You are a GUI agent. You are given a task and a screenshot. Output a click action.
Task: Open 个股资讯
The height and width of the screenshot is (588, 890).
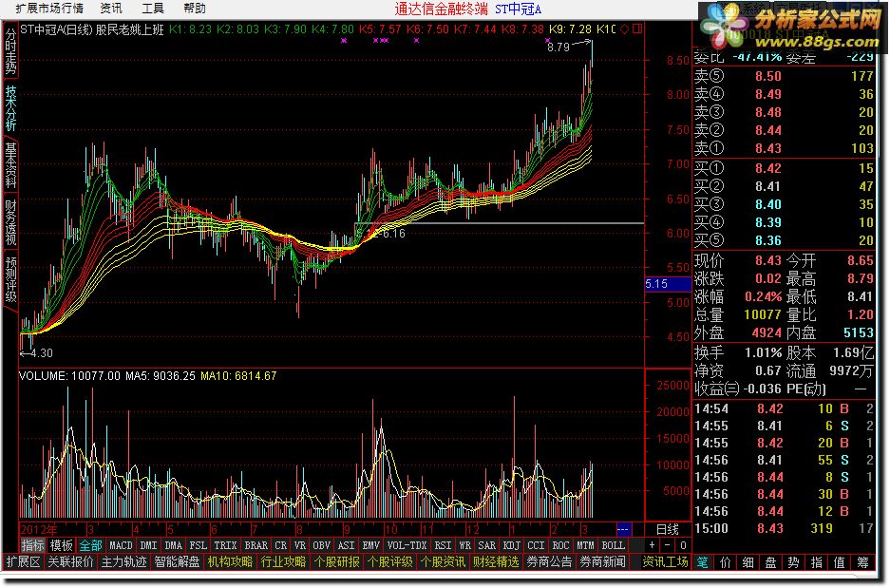pos(443,562)
